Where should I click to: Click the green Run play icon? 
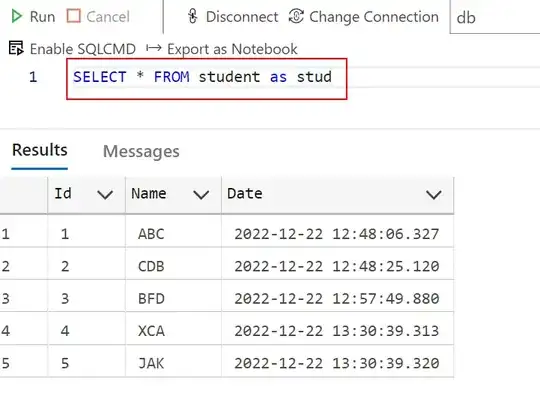point(17,16)
